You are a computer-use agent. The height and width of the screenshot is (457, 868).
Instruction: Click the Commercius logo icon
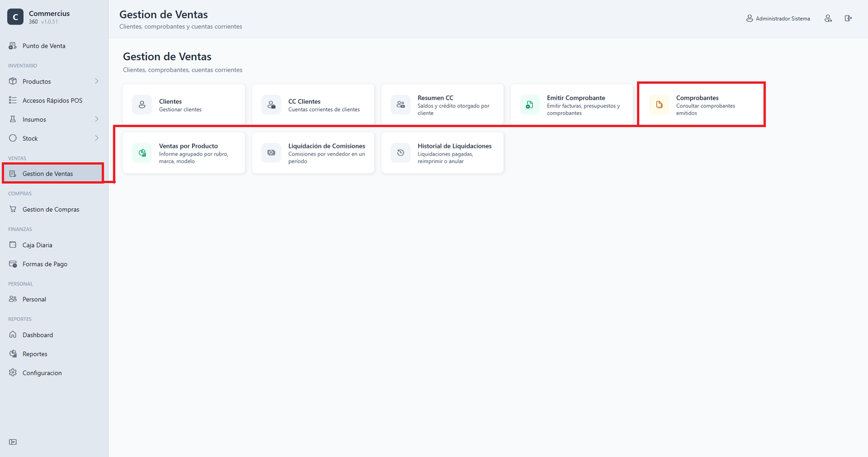[15, 17]
